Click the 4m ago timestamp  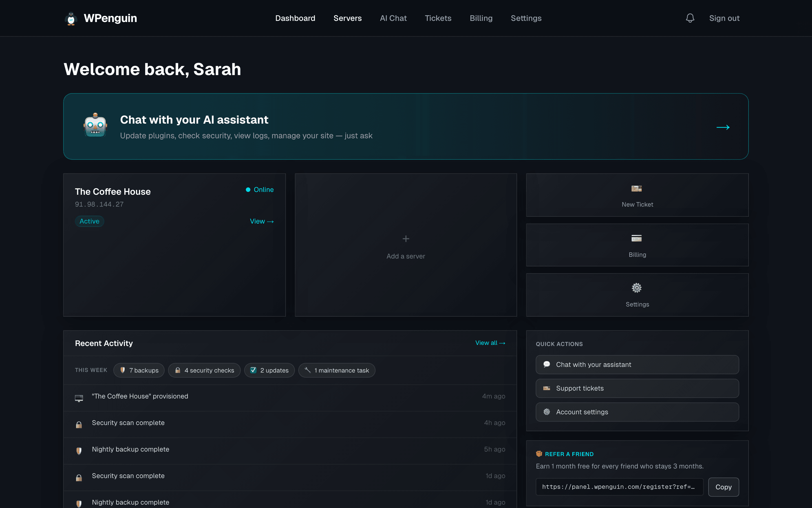coord(494,397)
